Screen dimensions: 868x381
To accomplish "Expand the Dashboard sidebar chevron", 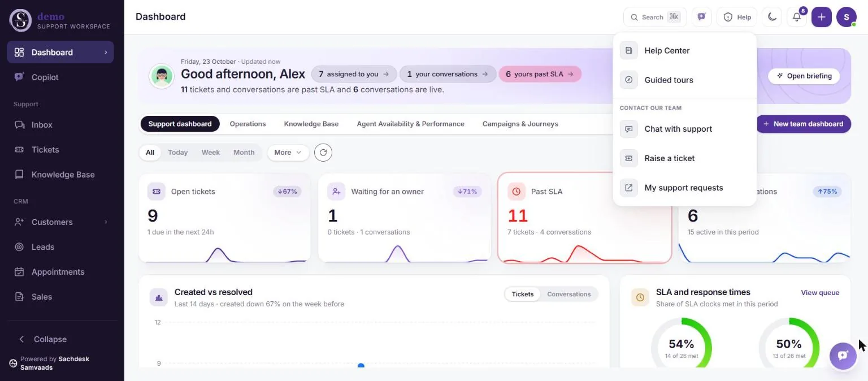I will point(106,52).
